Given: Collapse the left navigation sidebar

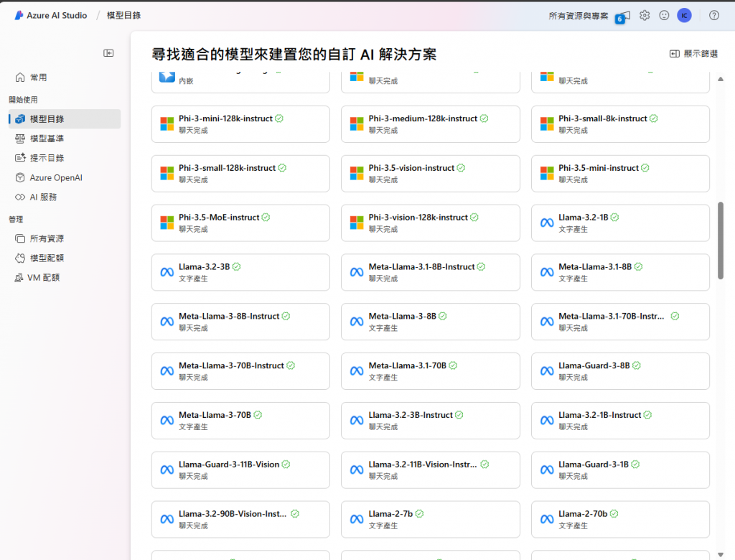Looking at the screenshot, I should (x=108, y=53).
